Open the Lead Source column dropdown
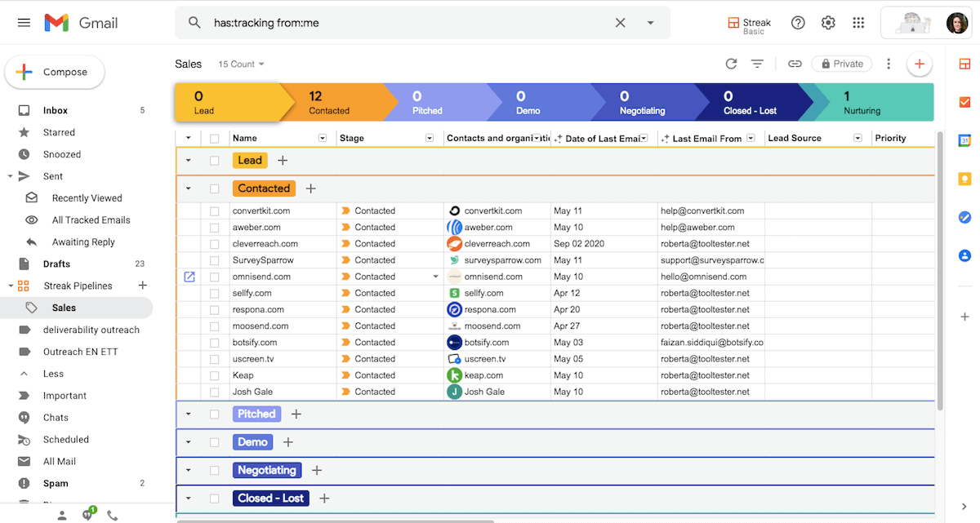 [x=857, y=139]
